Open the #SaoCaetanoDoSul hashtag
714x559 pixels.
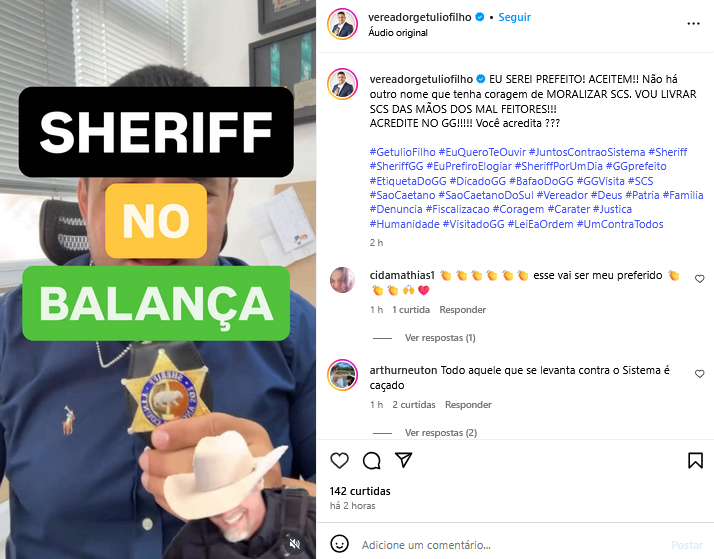point(485,195)
